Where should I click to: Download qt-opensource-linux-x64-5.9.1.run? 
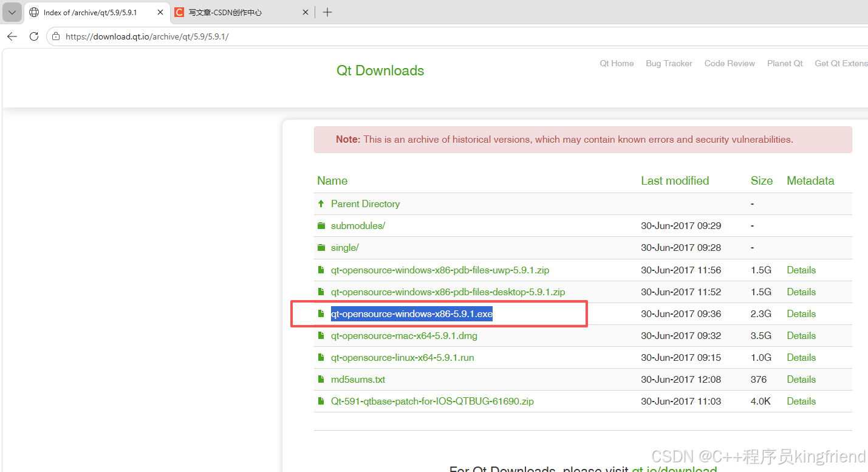[x=402, y=357]
